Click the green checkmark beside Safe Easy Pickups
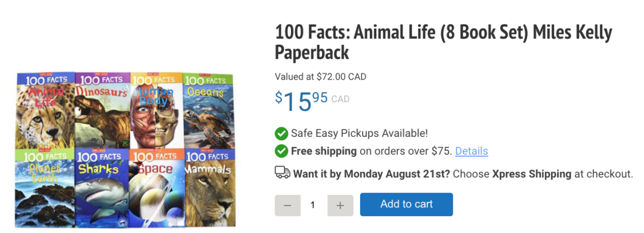This screenshot has width=644, height=233. point(281,133)
